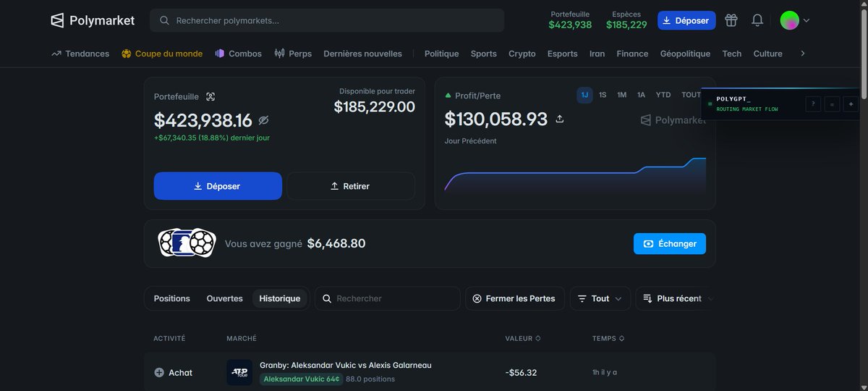868x391 pixels.
Task: Open the Crypto category
Action: pos(522,54)
